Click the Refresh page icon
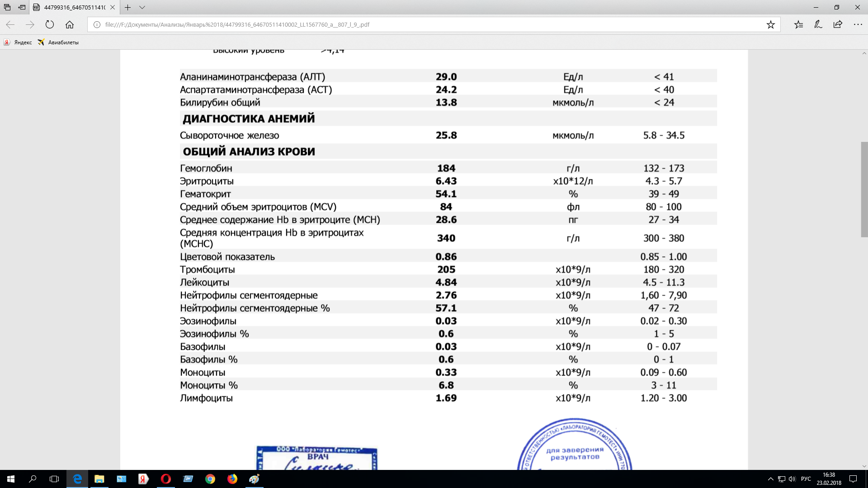This screenshot has width=868, height=488. point(50,25)
